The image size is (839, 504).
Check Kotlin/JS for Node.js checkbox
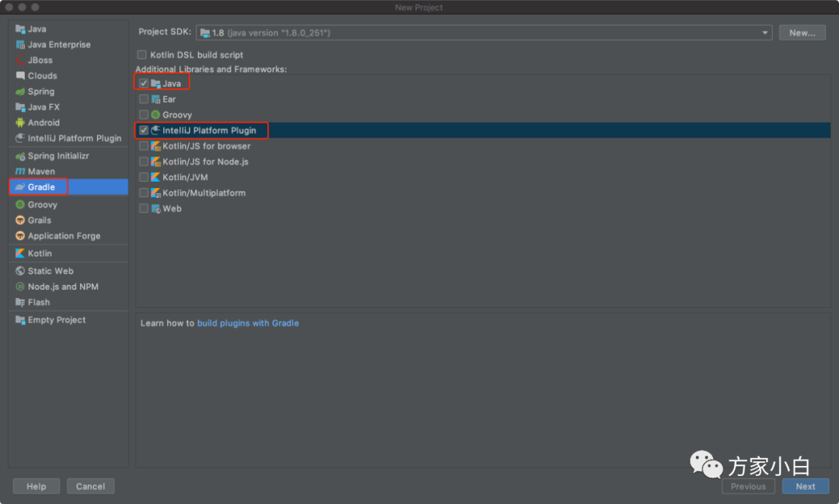(144, 162)
